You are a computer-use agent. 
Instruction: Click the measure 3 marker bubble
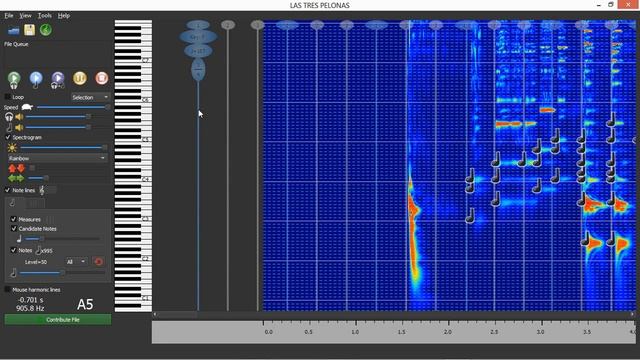257,25
